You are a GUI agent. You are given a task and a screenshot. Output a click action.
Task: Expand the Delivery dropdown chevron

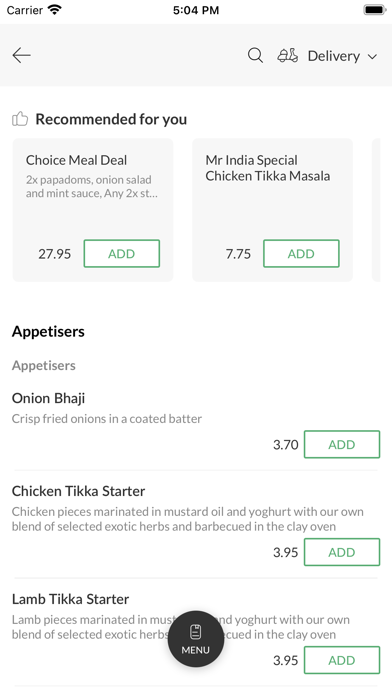(372, 56)
